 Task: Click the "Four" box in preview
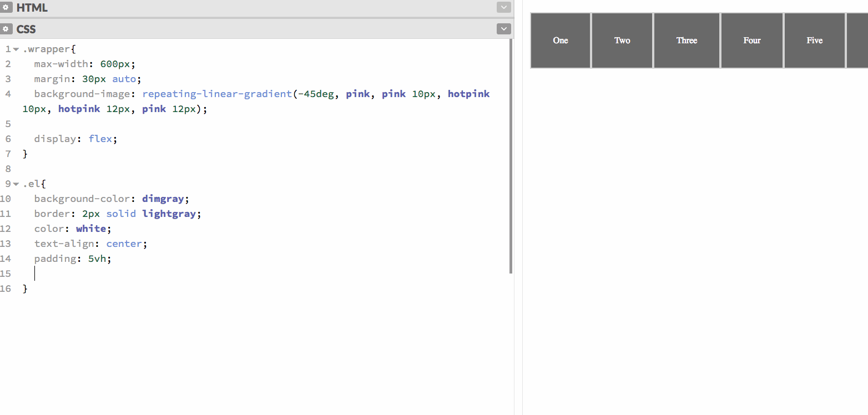point(752,41)
